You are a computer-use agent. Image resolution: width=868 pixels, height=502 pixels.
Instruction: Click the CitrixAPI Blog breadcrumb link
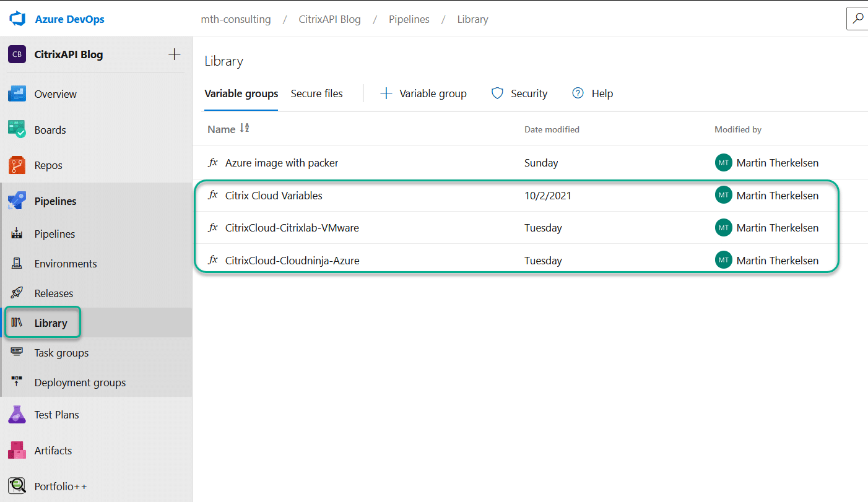329,19
